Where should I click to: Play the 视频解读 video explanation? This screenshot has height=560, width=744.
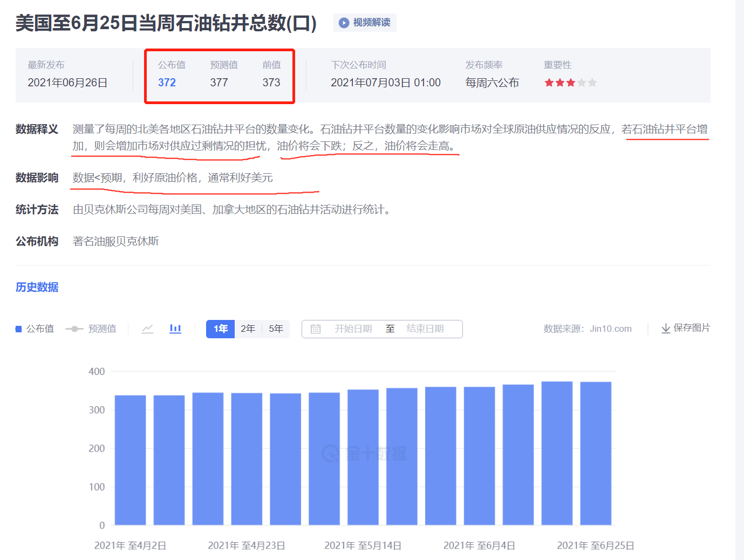click(365, 23)
